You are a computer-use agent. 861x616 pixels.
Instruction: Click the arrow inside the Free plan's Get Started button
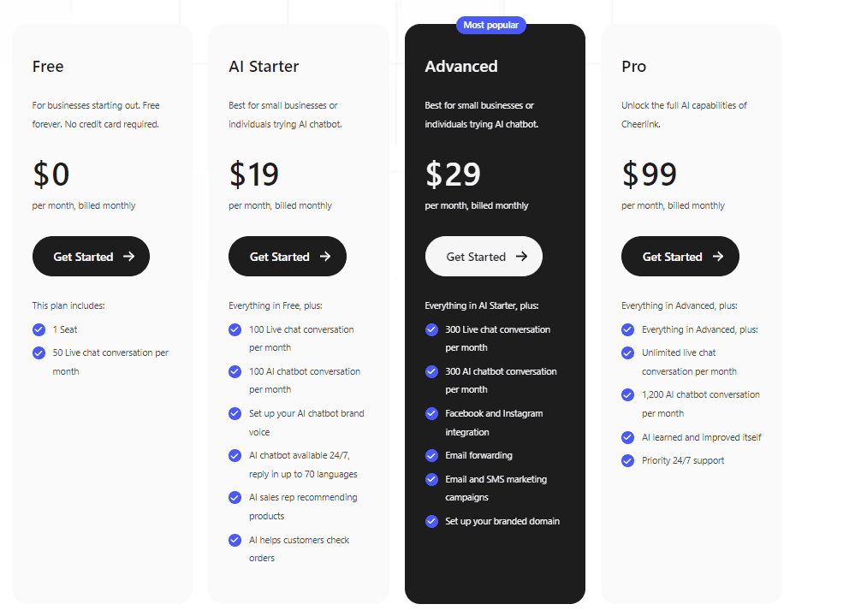coord(128,256)
